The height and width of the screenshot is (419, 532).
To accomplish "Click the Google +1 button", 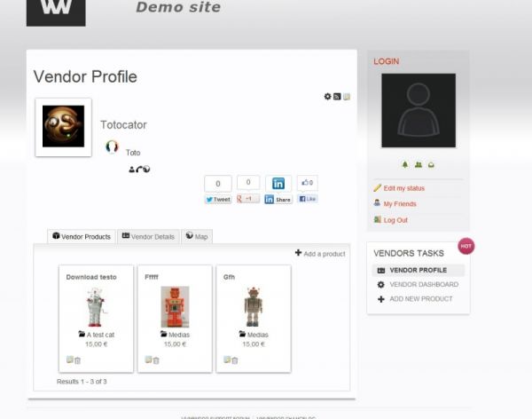I will [248, 199].
